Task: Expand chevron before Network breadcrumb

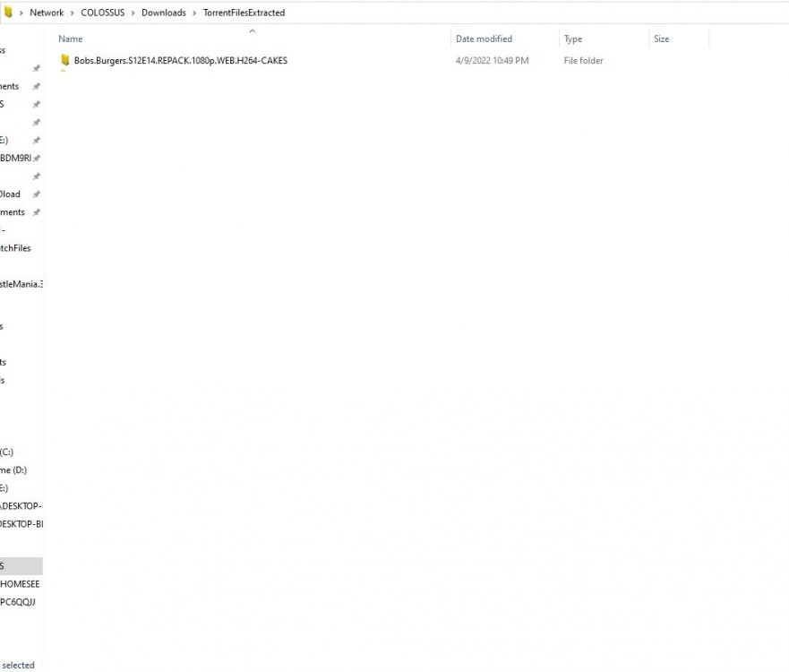Action: (x=21, y=13)
